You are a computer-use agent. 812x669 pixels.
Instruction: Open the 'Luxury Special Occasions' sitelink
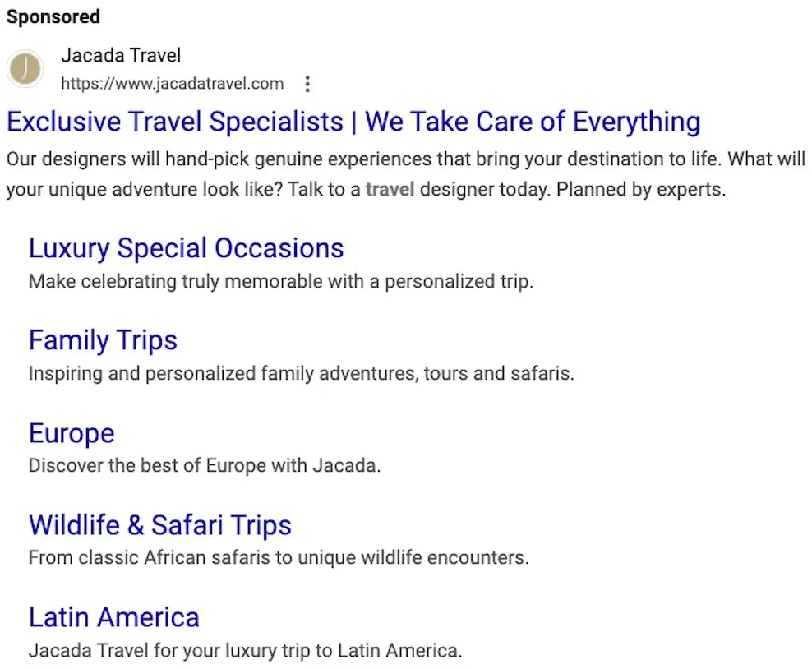pos(186,247)
